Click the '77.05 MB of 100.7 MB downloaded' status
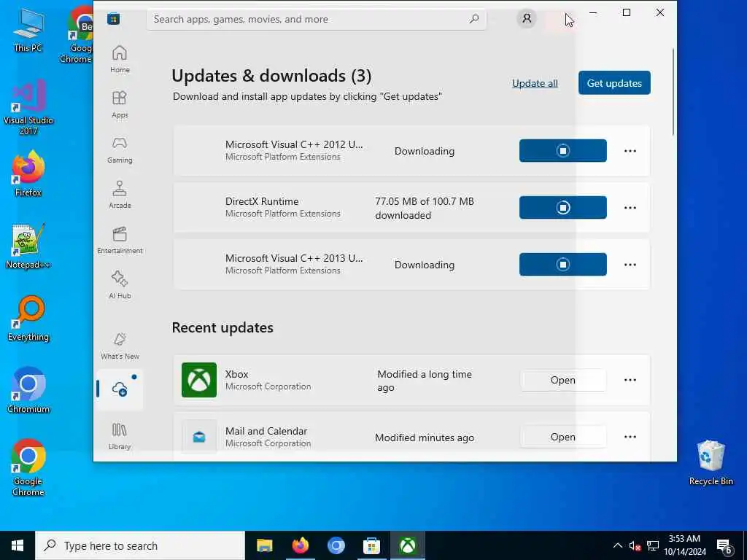This screenshot has width=747, height=560. tap(425, 208)
